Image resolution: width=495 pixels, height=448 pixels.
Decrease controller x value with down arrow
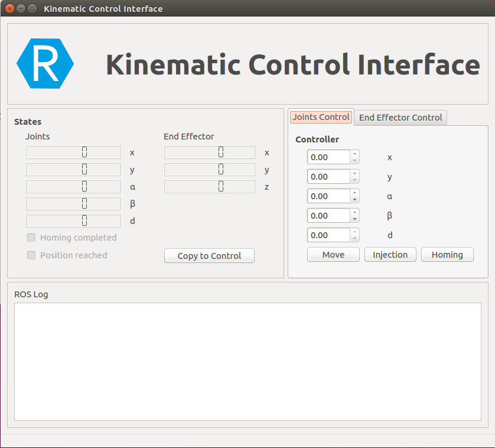point(355,161)
